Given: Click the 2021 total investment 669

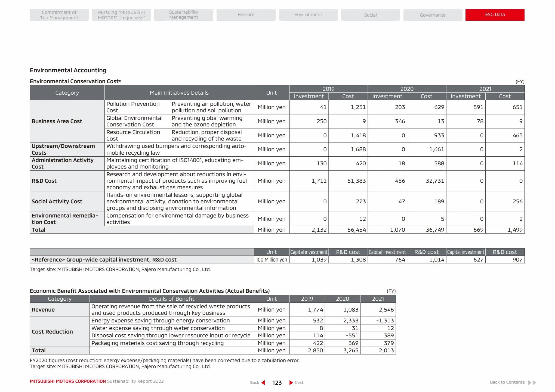Looking at the screenshot, I should [x=478, y=230].
